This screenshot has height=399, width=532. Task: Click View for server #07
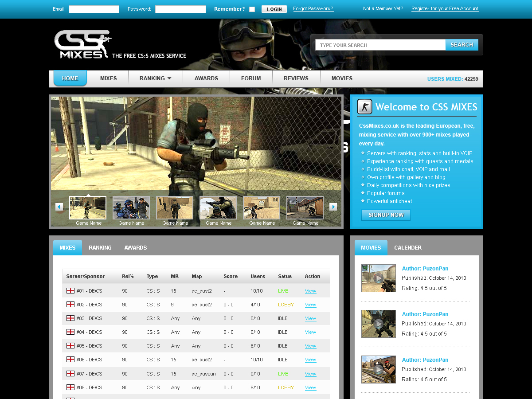(311, 374)
